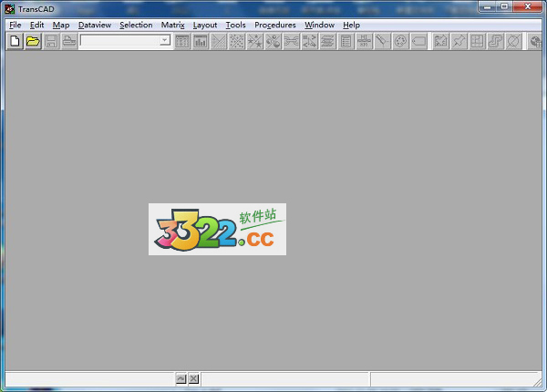Click the crossed-out circle icon
The width and height of the screenshot is (547, 392).
click(x=513, y=42)
